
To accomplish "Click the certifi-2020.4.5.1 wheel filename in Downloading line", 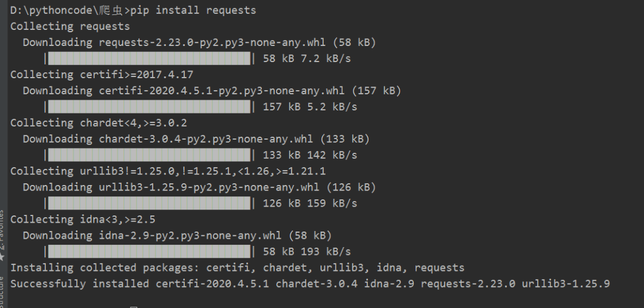I will 225,91.
